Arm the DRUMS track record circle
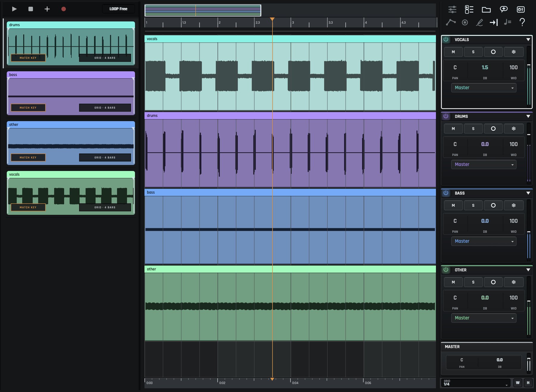The width and height of the screenshot is (536, 392). (493, 128)
